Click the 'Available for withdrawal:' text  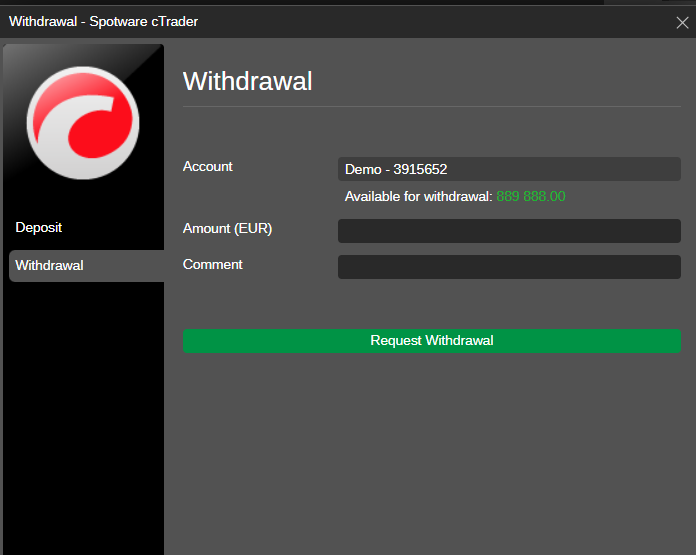click(418, 197)
